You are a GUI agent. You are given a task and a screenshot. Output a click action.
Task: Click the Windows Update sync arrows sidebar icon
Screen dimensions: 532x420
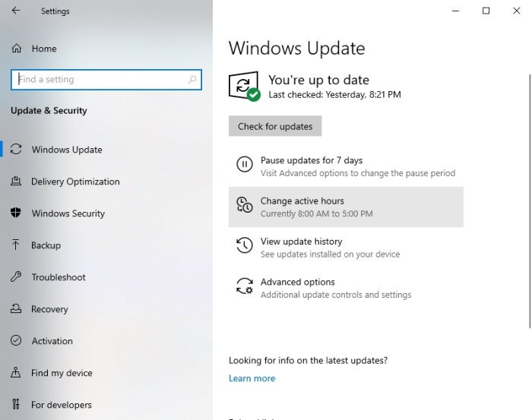[x=16, y=149]
